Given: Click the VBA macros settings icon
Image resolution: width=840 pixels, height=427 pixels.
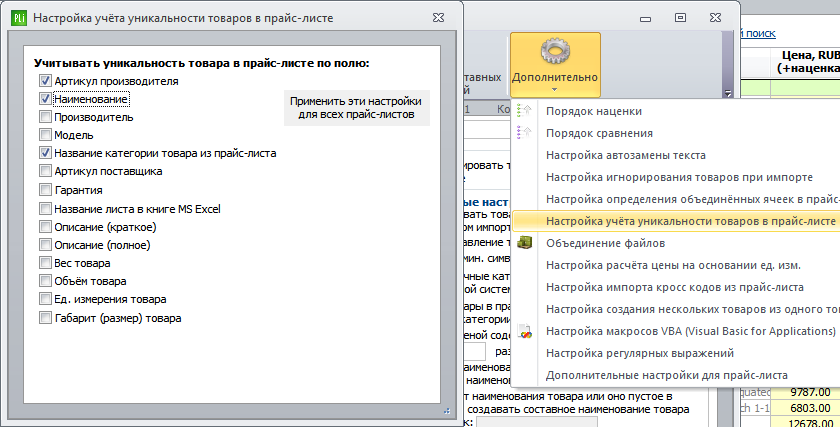Looking at the screenshot, I should point(524,331).
